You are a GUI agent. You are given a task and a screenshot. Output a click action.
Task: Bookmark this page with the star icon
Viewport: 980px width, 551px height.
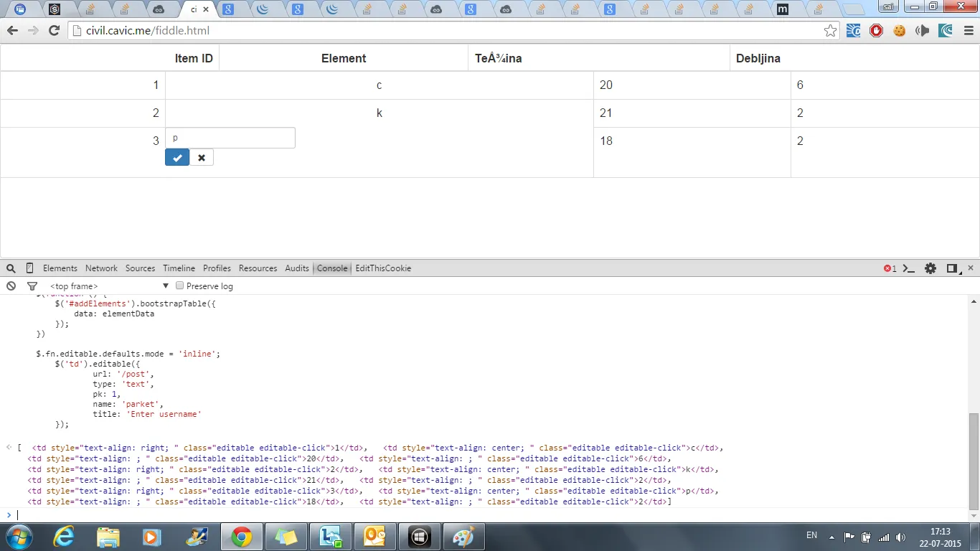click(830, 31)
